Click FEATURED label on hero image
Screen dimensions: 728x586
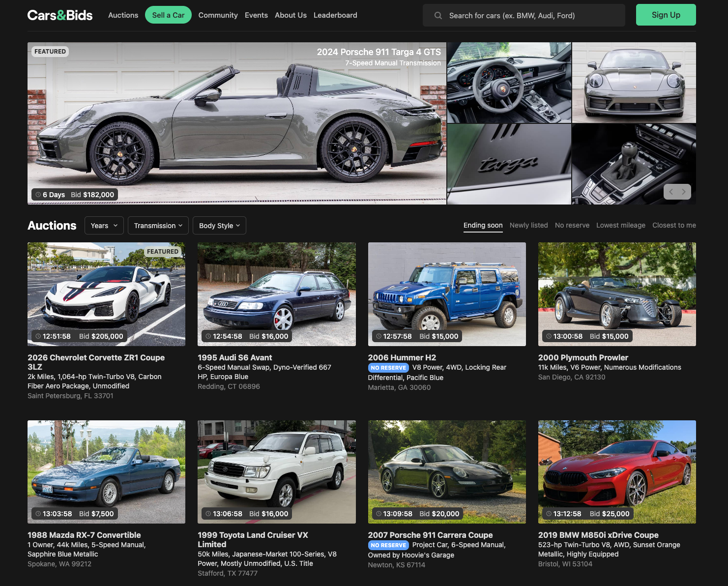[x=50, y=52]
